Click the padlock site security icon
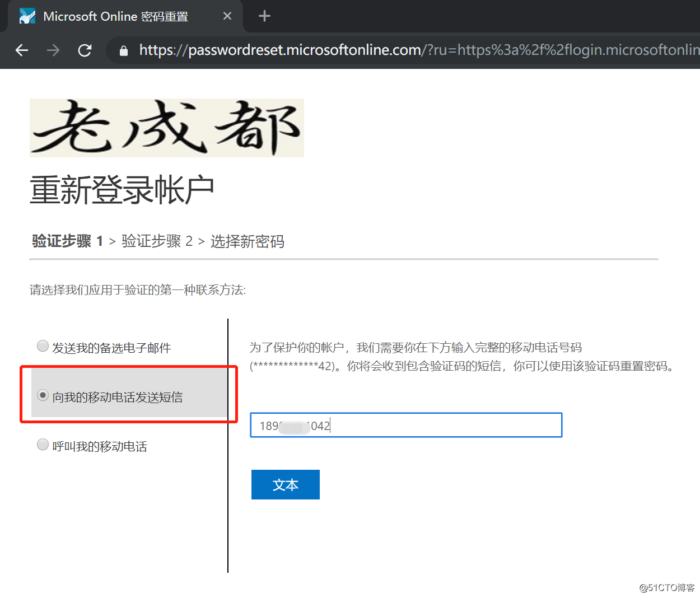The image size is (700, 598). 124,51
